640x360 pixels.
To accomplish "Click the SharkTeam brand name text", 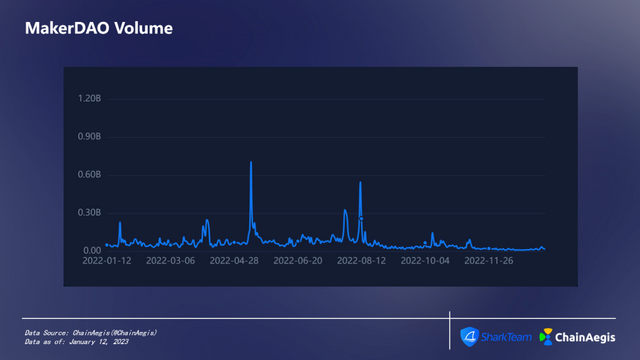I will (x=506, y=337).
